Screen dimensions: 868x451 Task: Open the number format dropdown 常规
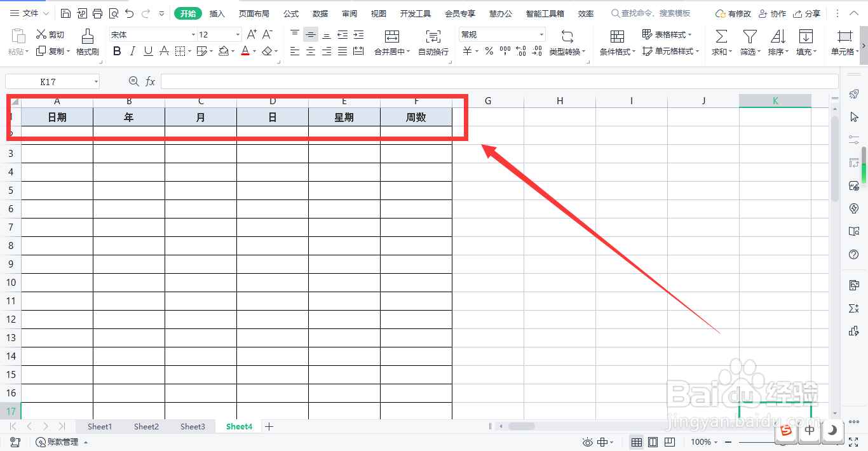click(541, 35)
